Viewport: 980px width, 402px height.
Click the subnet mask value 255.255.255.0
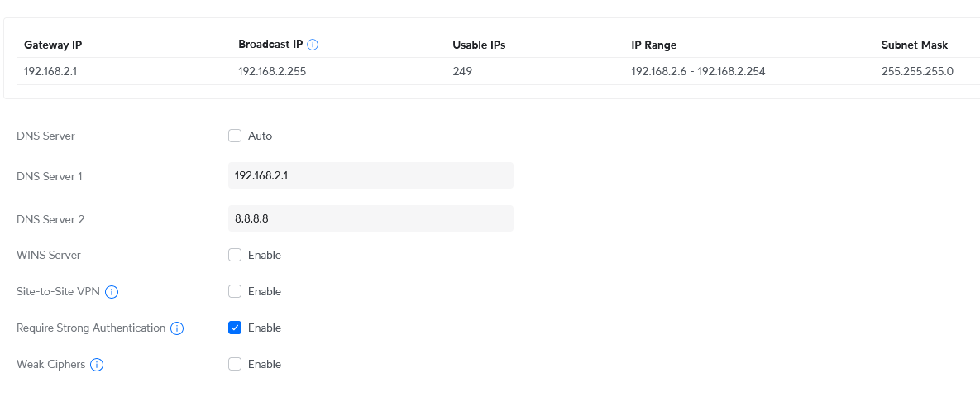tap(917, 71)
